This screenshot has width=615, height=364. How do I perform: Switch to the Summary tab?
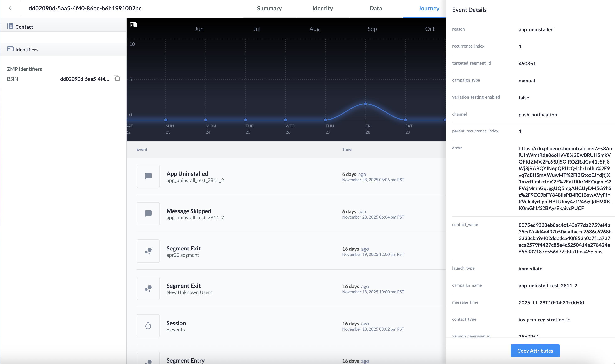(269, 8)
